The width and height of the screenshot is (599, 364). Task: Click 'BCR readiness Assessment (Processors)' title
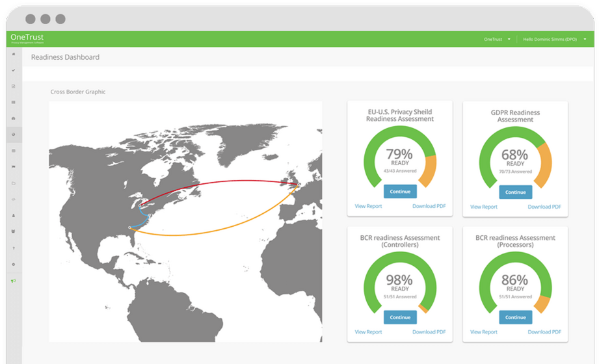(x=515, y=241)
